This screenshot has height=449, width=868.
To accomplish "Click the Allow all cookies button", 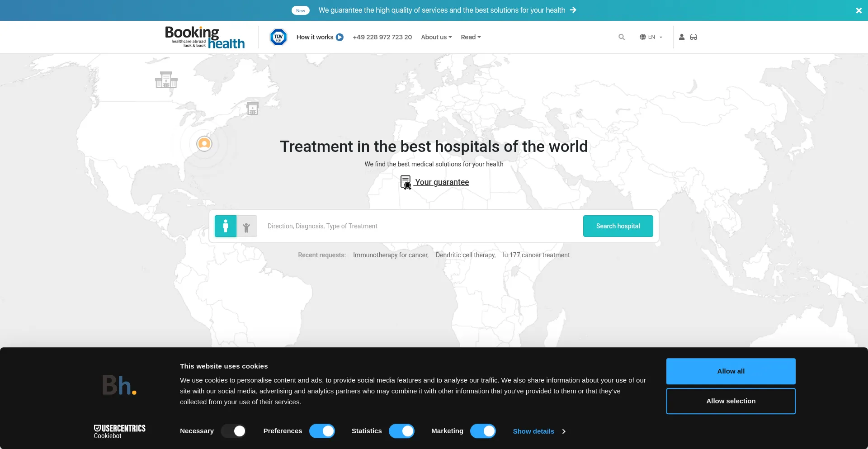I will tap(731, 371).
